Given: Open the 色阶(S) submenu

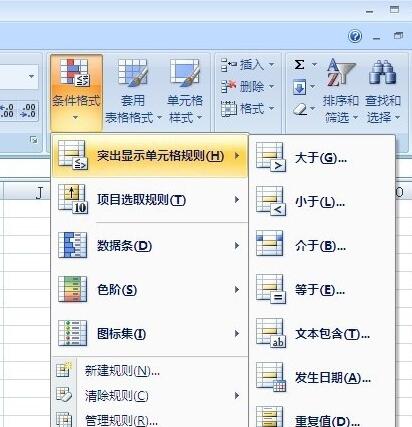Looking at the screenshot, I should (150, 290).
